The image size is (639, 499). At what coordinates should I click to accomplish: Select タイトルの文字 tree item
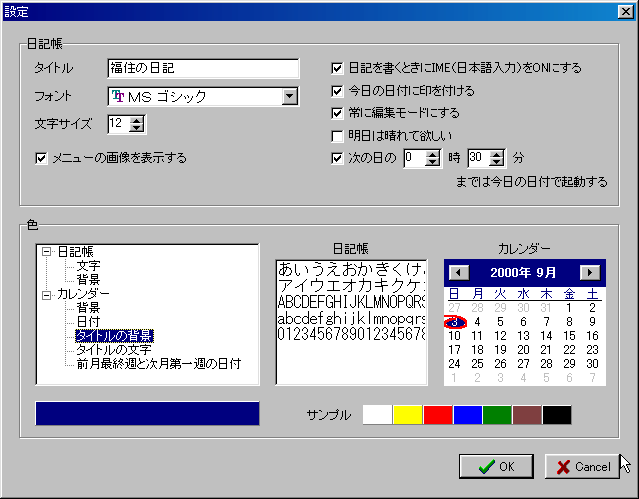114,350
